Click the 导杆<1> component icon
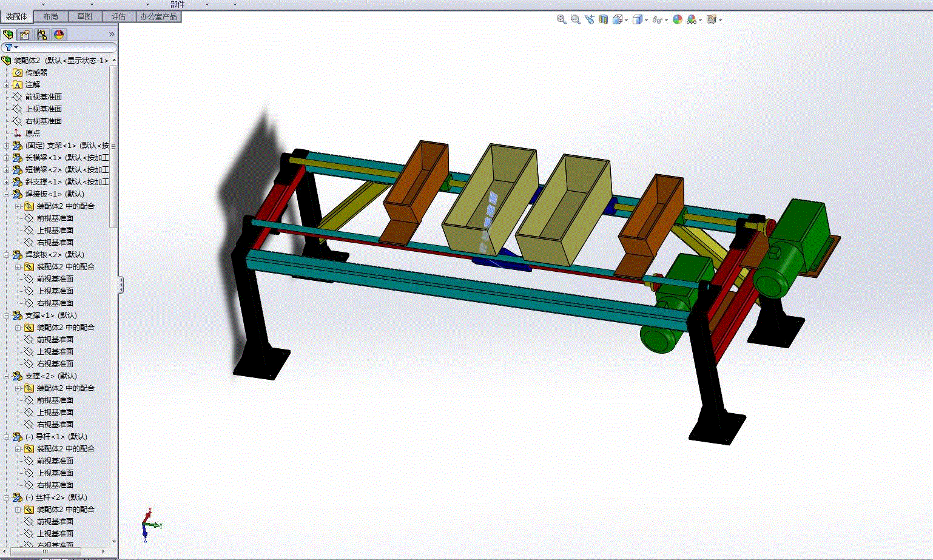 pos(18,437)
